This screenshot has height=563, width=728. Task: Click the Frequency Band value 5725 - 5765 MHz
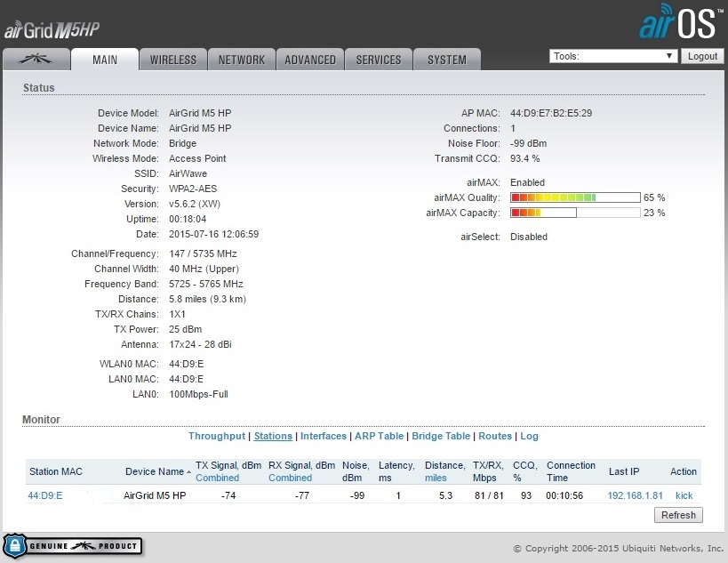(205, 284)
